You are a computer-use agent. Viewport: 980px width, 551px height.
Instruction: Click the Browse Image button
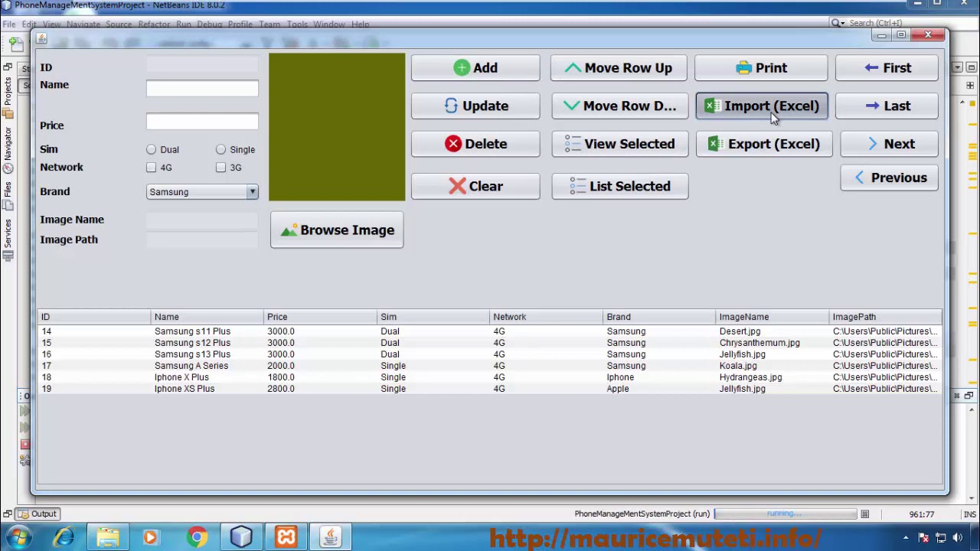point(337,230)
